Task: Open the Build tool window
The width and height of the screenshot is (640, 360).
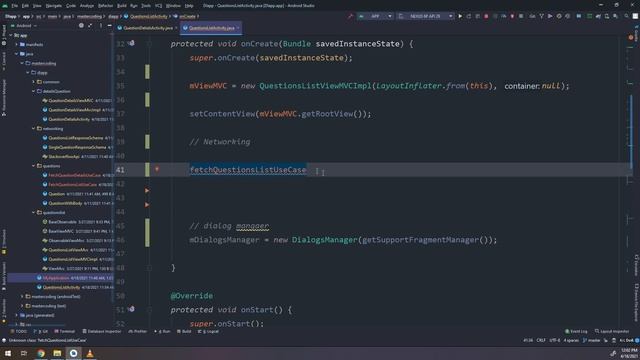Action: (184, 331)
